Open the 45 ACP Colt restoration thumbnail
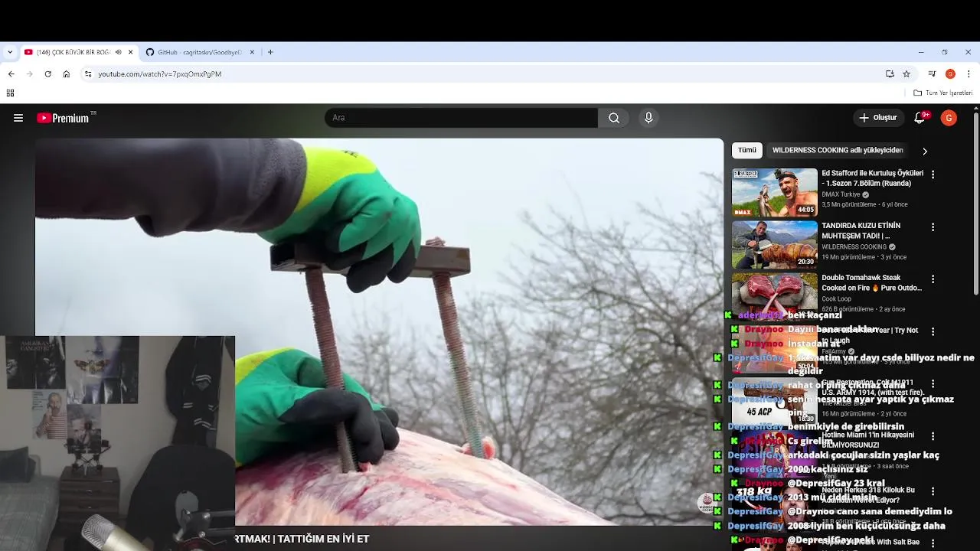Image resolution: width=980 pixels, height=551 pixels. [774, 402]
